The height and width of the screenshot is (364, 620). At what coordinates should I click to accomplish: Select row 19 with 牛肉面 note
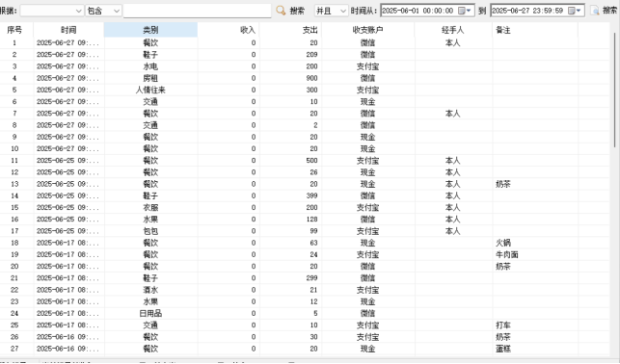point(305,254)
